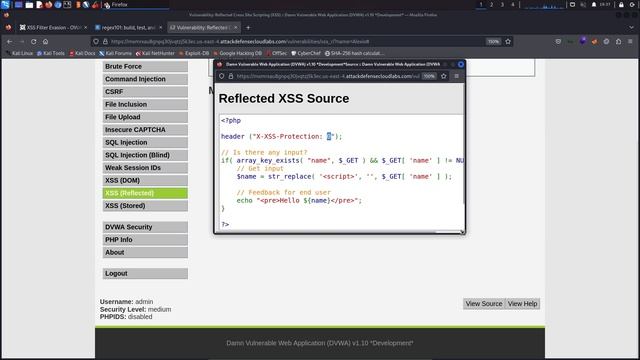Screen dimensions: 640x360
Task: Click the popup URL bar padlock icon
Action: 231,76
